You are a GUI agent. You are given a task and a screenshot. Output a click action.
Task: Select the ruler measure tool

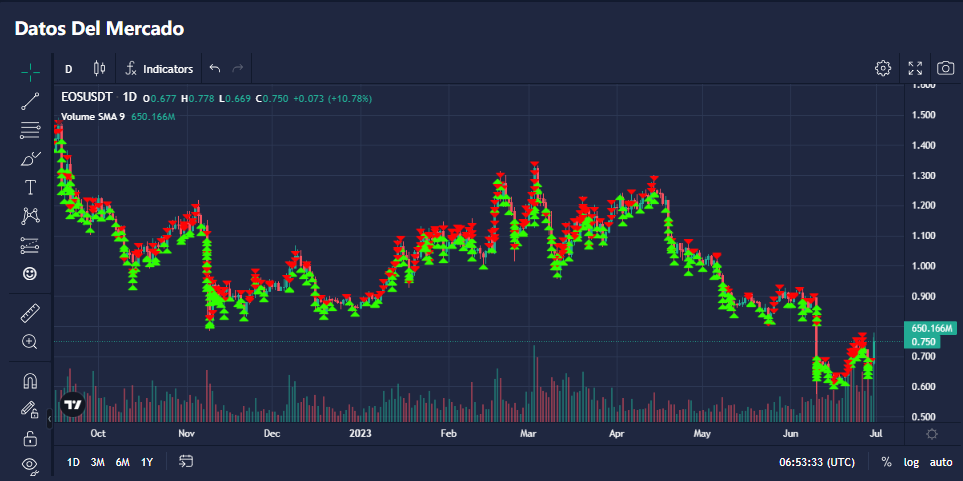(30, 313)
